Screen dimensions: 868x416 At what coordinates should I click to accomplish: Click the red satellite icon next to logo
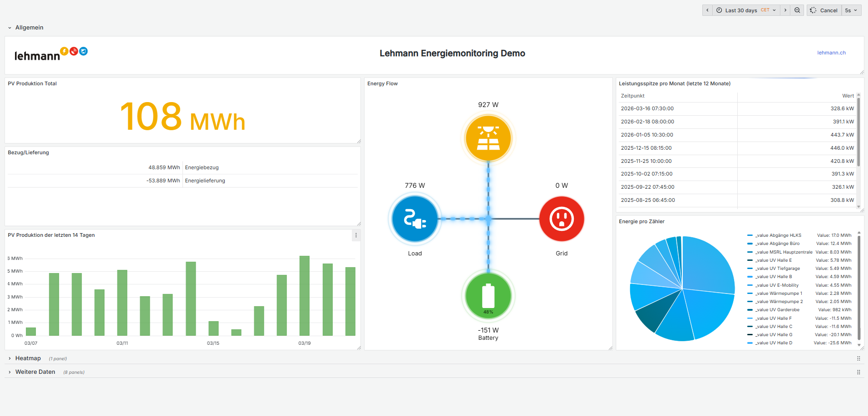click(74, 51)
